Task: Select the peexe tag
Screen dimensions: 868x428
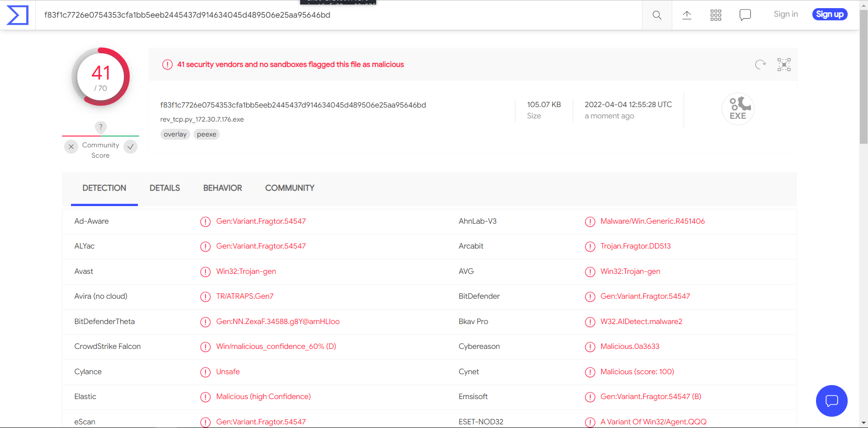Action: 207,134
